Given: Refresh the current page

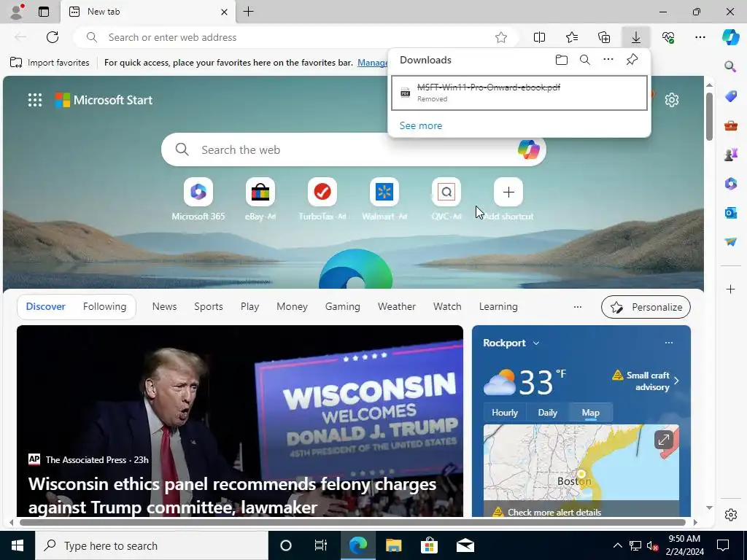Looking at the screenshot, I should (53, 37).
